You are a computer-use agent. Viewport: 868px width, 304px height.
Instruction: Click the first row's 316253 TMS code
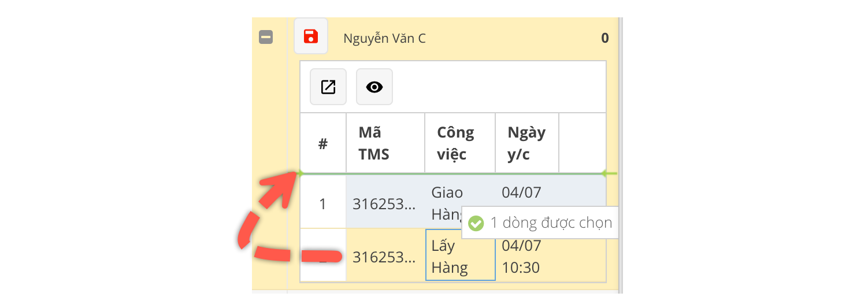click(384, 204)
